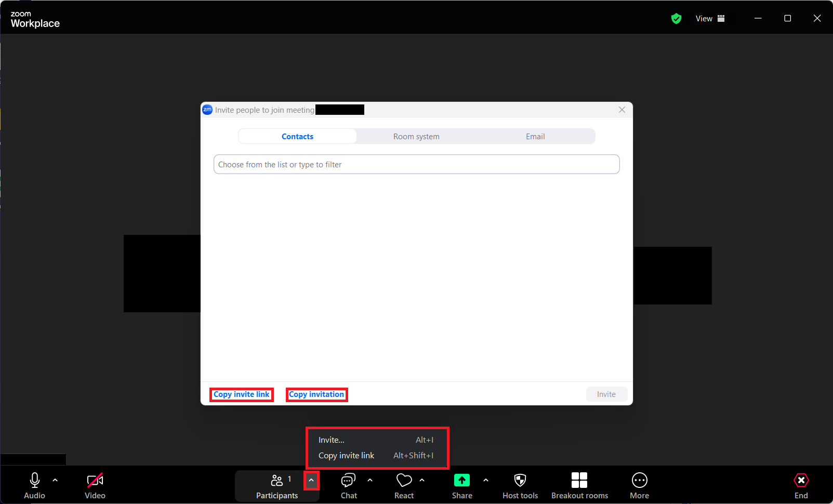
Task: Click the React heart icon
Action: (x=404, y=480)
